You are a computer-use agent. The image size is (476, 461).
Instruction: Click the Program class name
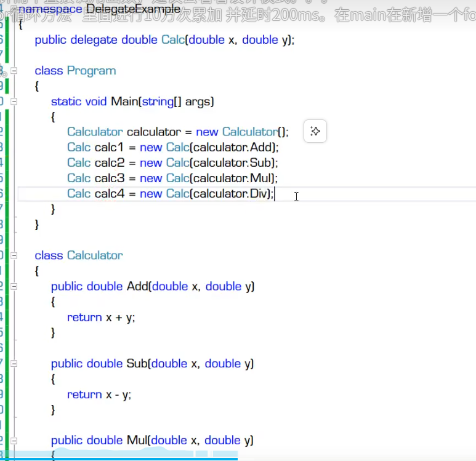pos(91,71)
